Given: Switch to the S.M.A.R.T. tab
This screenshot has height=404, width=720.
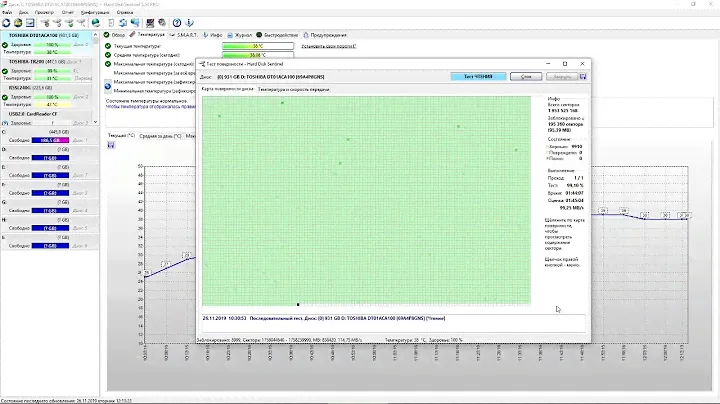Looking at the screenshot, I should pyautogui.click(x=187, y=34).
